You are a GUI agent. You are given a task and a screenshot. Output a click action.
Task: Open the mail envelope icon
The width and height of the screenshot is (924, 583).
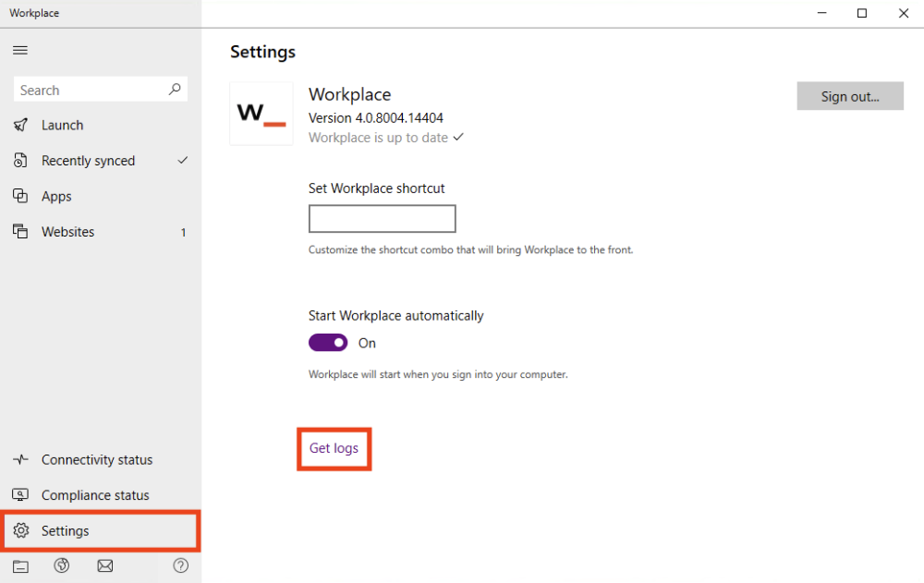pyautogui.click(x=104, y=565)
